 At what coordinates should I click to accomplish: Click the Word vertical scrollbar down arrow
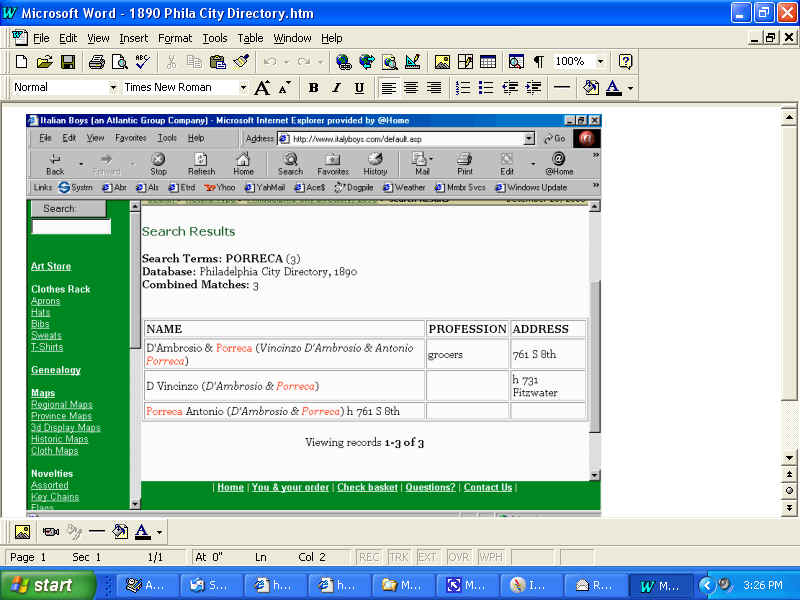point(790,458)
